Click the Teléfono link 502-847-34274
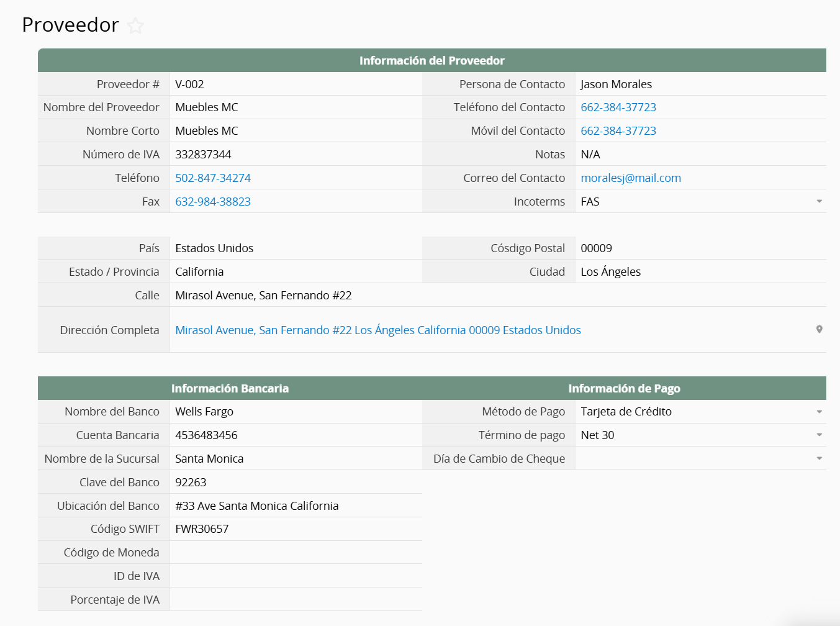The image size is (840, 626). tap(212, 178)
